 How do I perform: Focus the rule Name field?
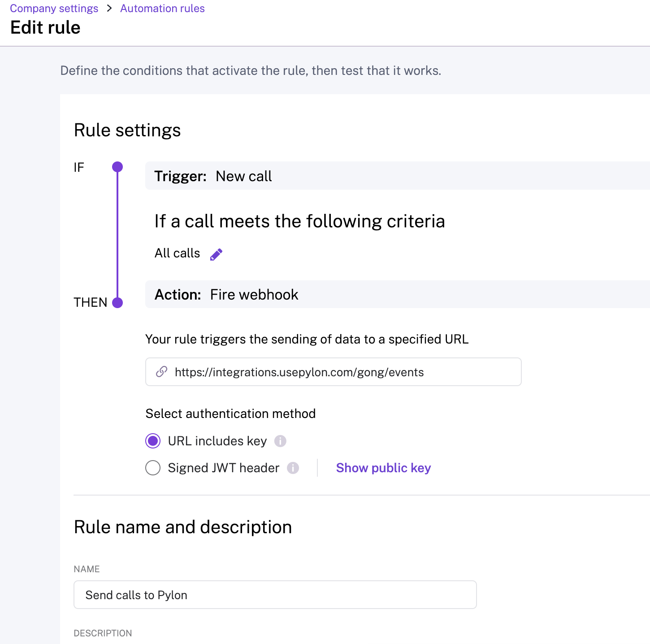275,595
